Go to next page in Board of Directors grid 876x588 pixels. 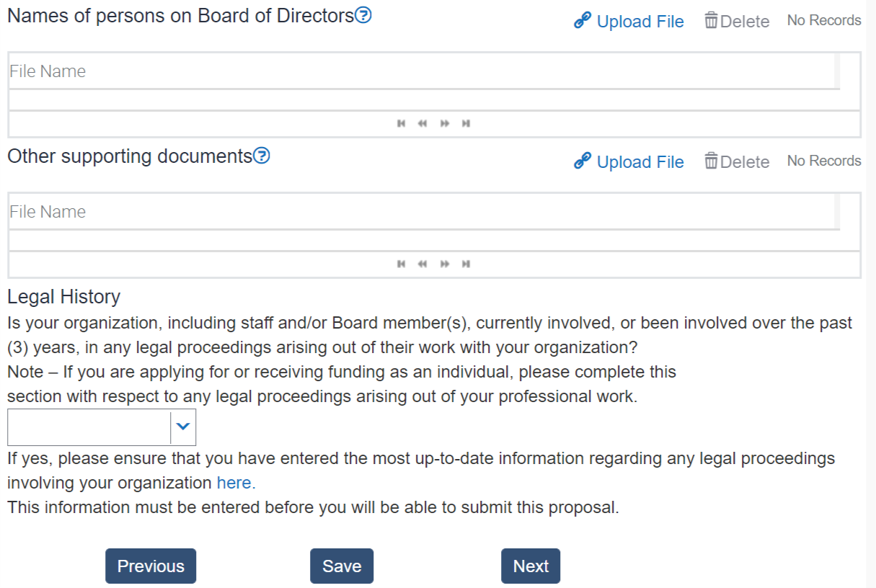445,124
